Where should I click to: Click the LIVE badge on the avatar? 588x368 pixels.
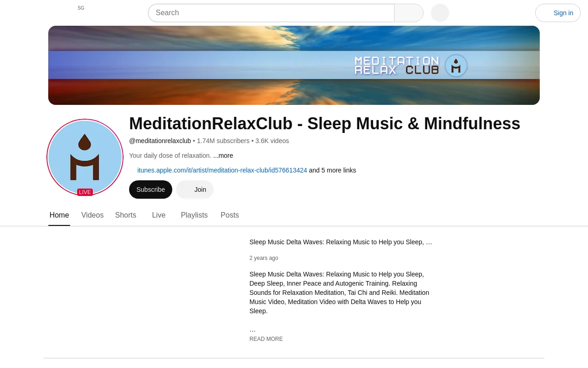(85, 192)
